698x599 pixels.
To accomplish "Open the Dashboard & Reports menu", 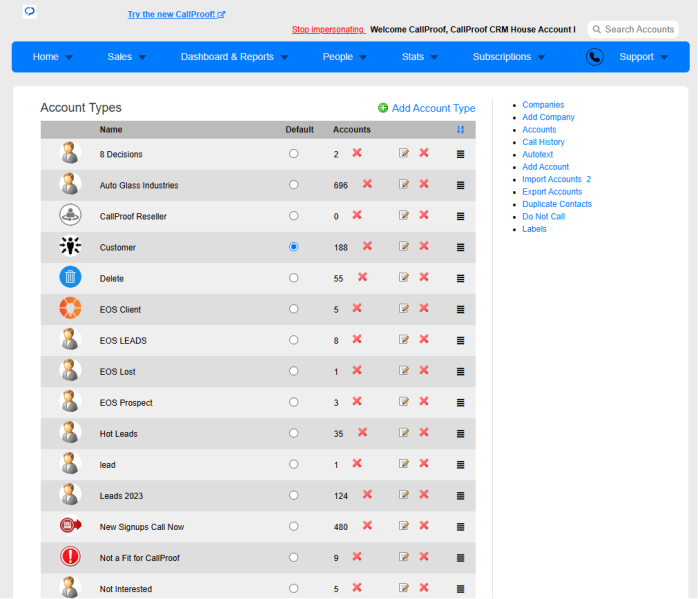I will pyautogui.click(x=227, y=57).
